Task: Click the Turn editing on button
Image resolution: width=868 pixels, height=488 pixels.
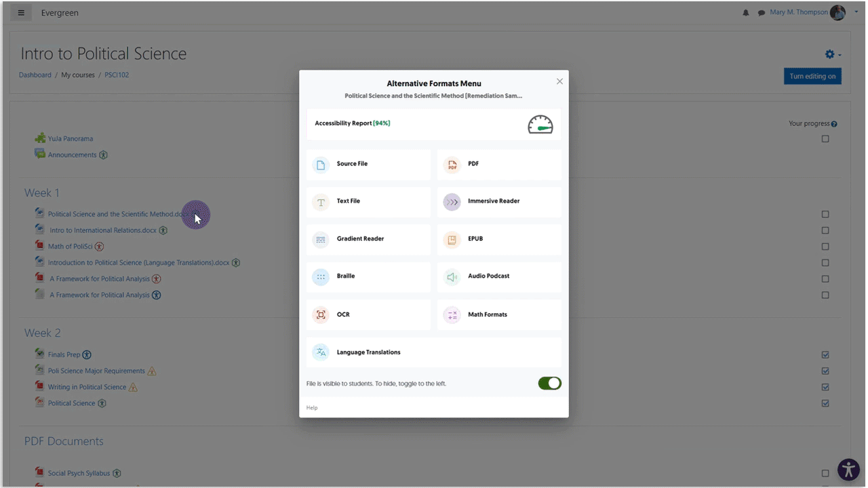Action: pyautogui.click(x=812, y=76)
